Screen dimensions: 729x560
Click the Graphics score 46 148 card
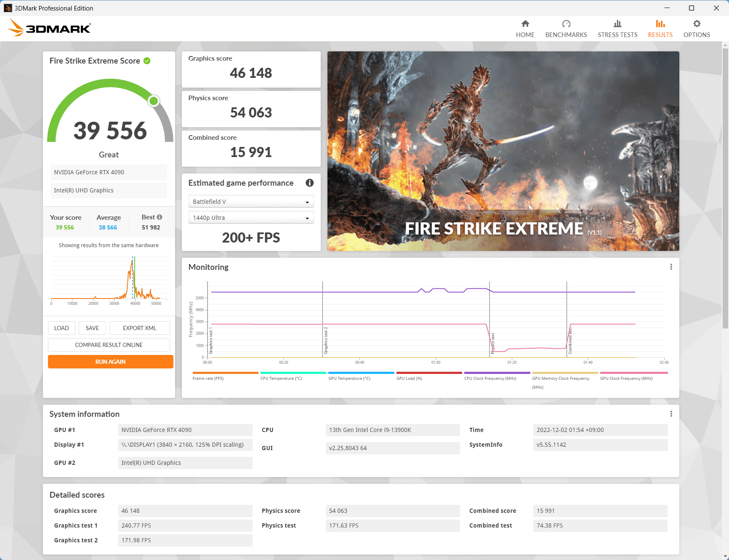(x=251, y=69)
